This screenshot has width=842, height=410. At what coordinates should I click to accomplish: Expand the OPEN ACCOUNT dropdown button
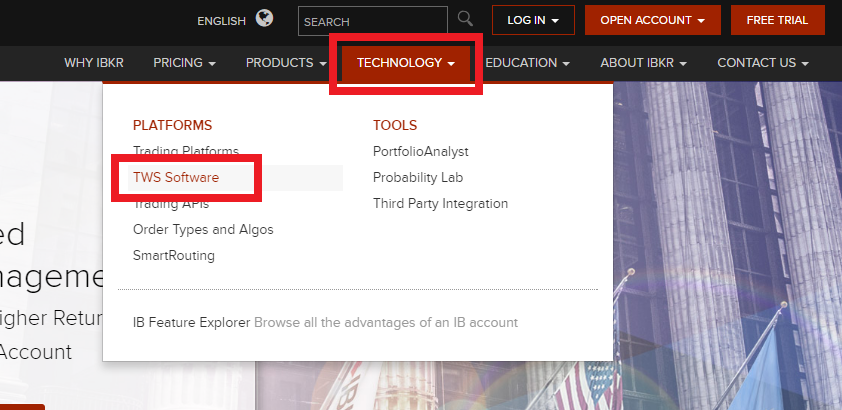pos(652,20)
